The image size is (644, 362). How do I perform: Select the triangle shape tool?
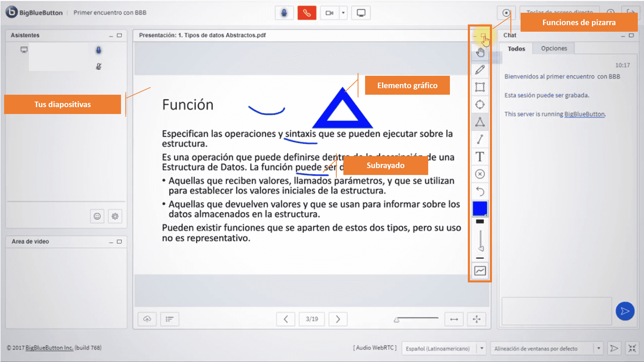tap(480, 122)
